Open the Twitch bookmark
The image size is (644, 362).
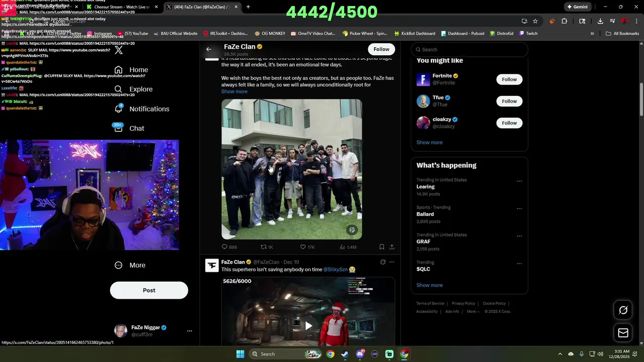(528, 34)
